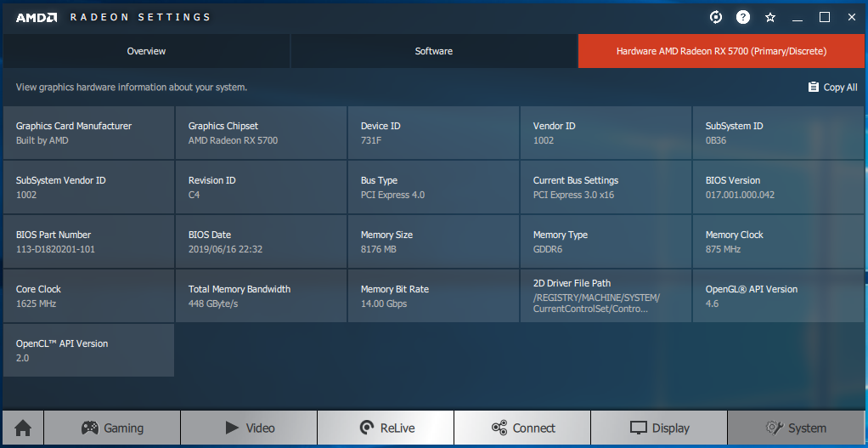Click the Core Clock 1625 MHz value
Viewport: 868px width, 448px height.
pyautogui.click(x=36, y=303)
